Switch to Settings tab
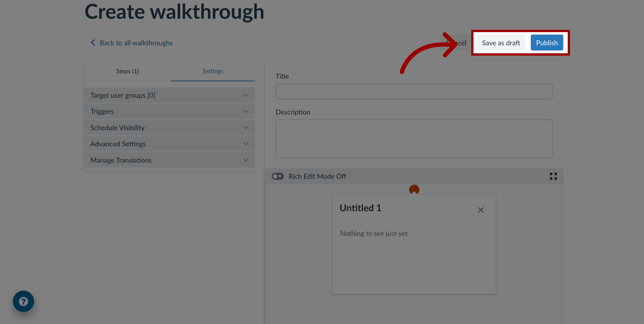 [213, 71]
